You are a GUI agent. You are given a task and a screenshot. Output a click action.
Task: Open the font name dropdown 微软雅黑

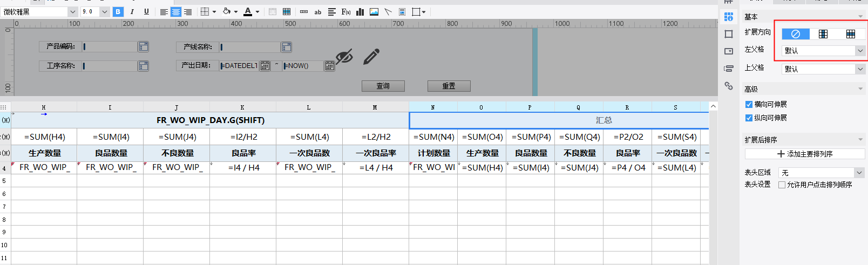pos(72,12)
